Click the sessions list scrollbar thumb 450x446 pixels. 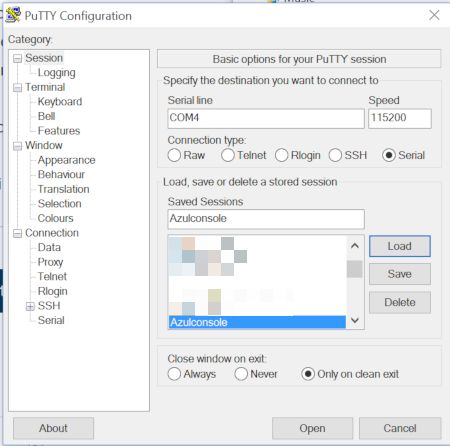(x=355, y=269)
